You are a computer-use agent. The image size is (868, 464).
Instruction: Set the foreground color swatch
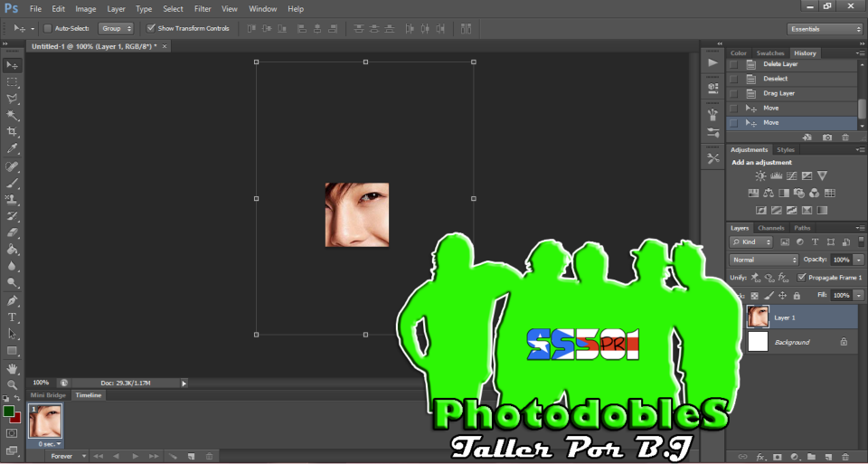[x=8, y=411]
